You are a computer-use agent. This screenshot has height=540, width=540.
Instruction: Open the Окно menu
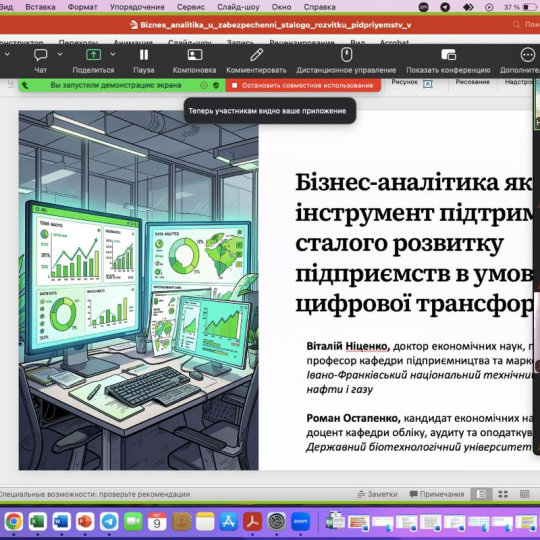tap(281, 7)
